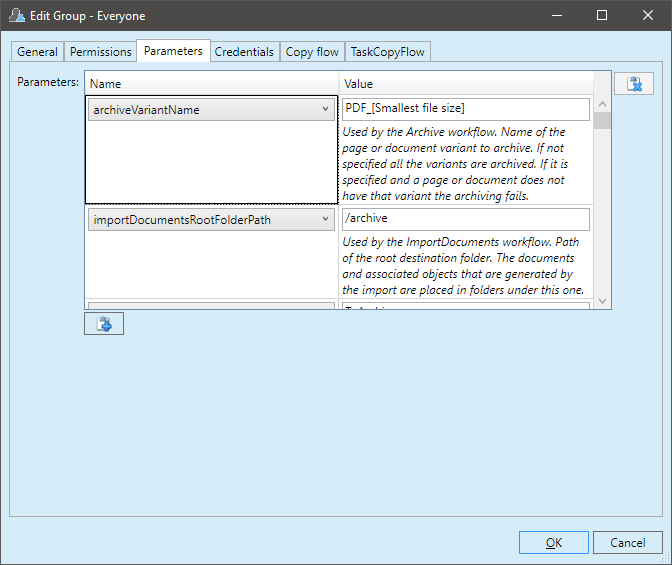
Task: Select the Parameters tab
Action: [x=173, y=51]
